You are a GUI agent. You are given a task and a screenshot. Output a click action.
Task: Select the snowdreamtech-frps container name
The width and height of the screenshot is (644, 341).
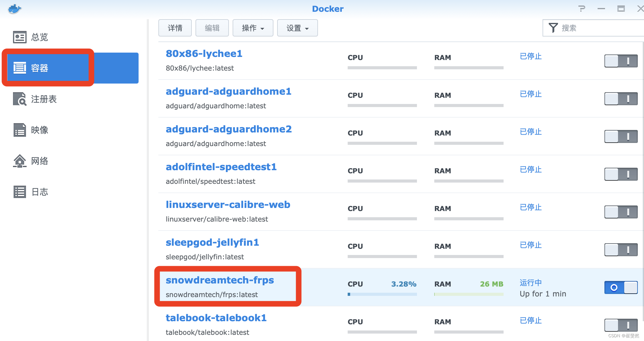tap(220, 280)
